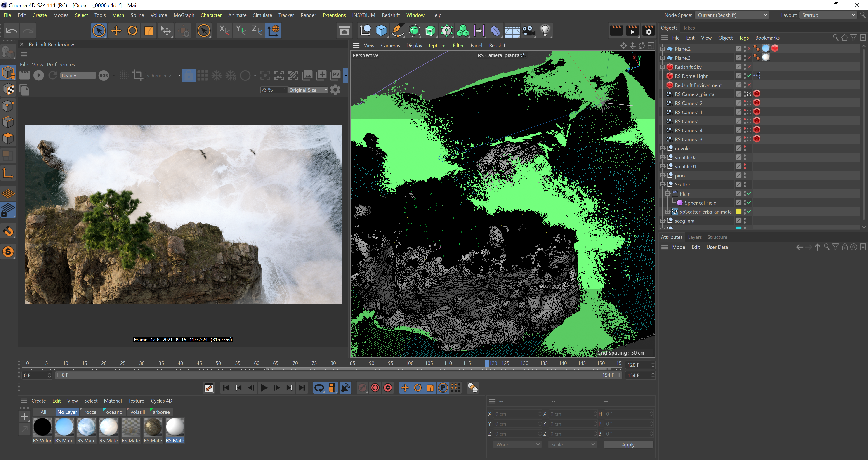Viewport: 868px width, 460px height.
Task: Start Redshift RenderView render play button
Action: pos(39,75)
